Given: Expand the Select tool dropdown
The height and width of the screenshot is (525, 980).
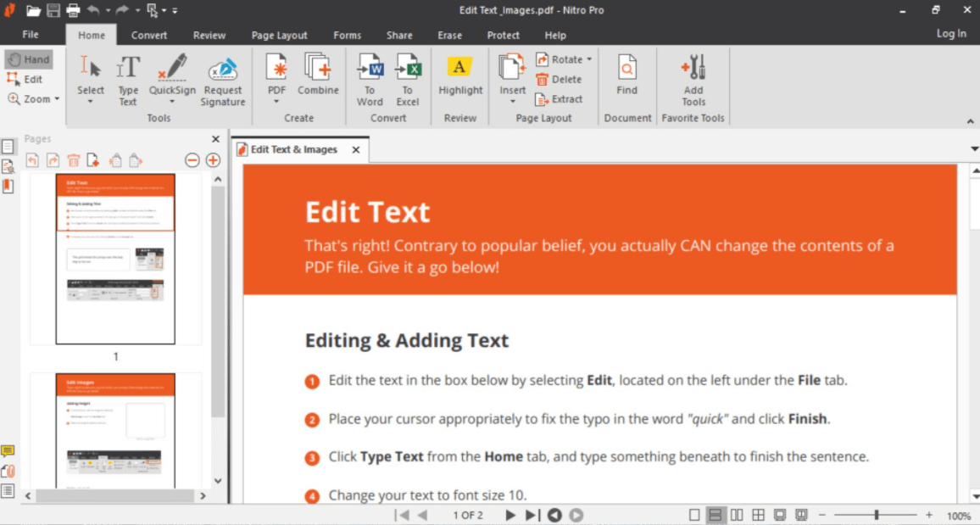Looking at the screenshot, I should point(90,102).
